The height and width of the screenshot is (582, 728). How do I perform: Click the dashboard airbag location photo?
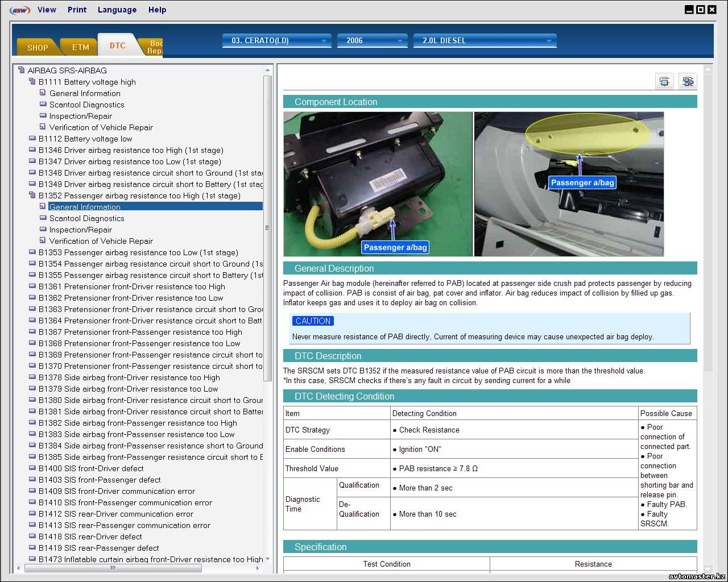[x=569, y=184]
